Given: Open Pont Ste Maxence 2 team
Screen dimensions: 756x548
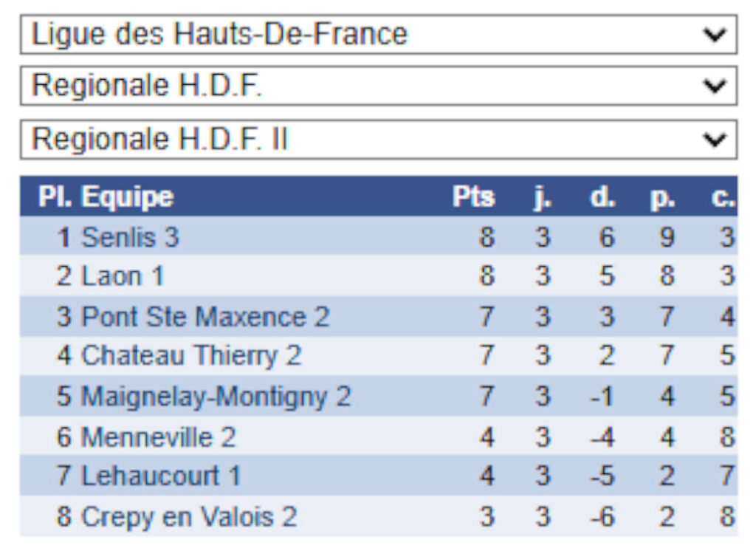Looking at the screenshot, I should point(205,317).
